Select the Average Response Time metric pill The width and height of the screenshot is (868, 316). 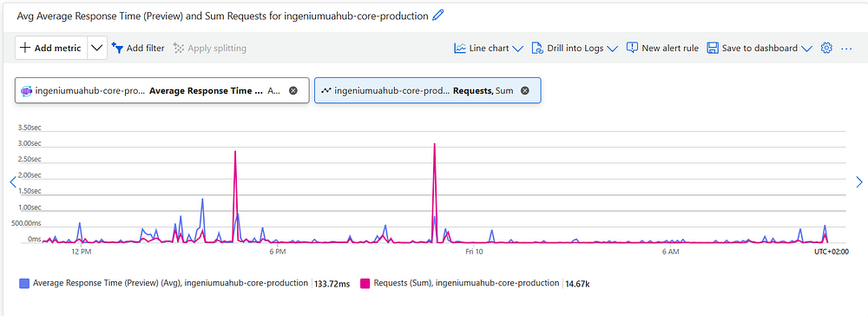point(162,91)
